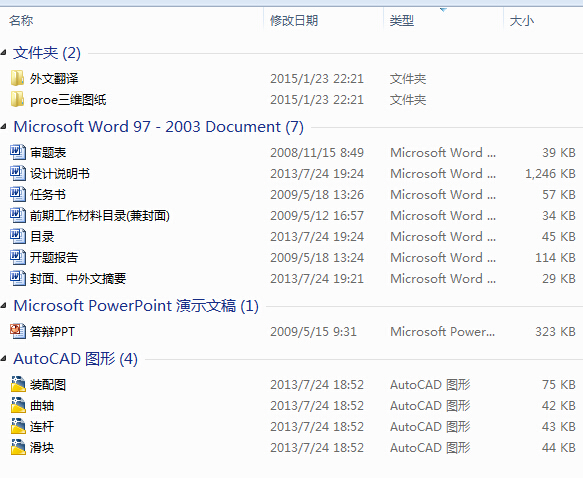Screen dimensions: 583x478
Task: Click Word icon of 前期工作材料目录(兼封面)
Action: 17,216
